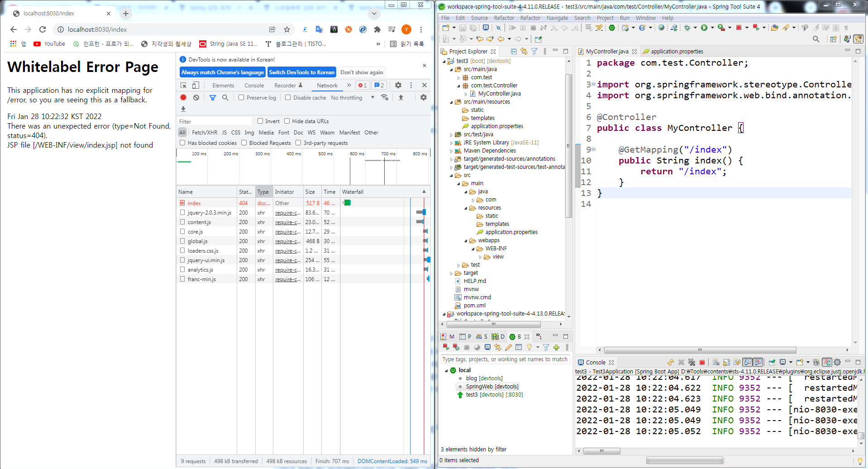868x469 pixels.
Task: Collapse the webapps folder
Action: coord(466,240)
